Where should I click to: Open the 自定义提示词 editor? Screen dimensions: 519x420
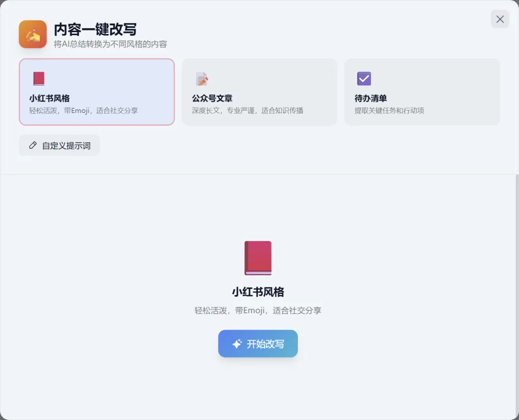point(59,145)
